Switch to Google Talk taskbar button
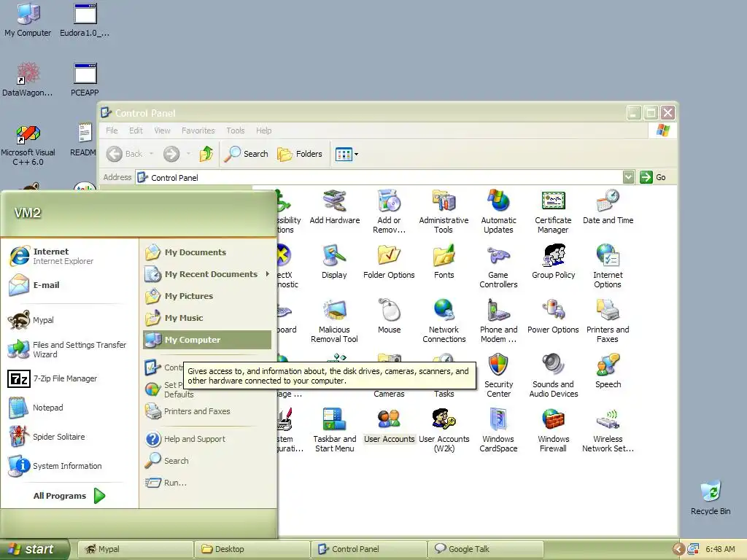 tap(485, 549)
